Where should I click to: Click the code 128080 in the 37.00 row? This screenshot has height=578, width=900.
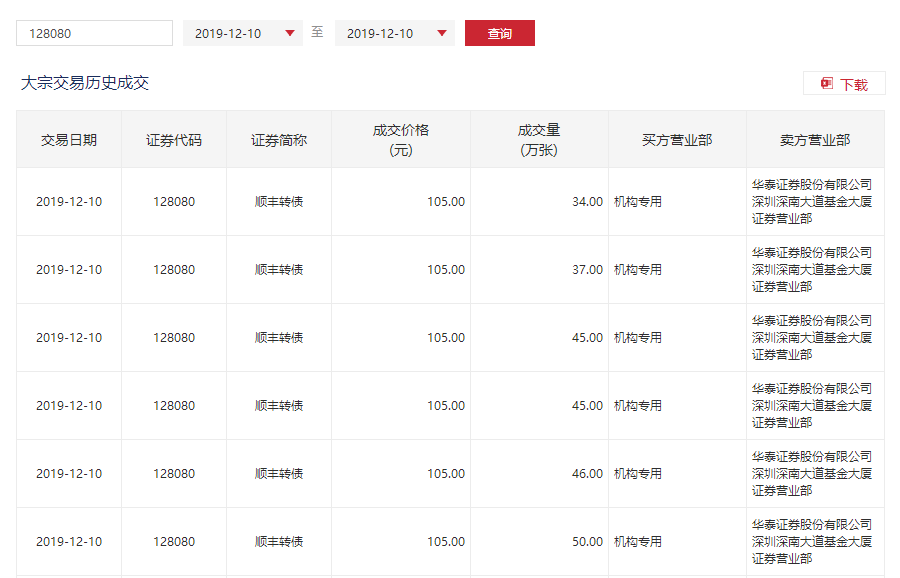[174, 270]
